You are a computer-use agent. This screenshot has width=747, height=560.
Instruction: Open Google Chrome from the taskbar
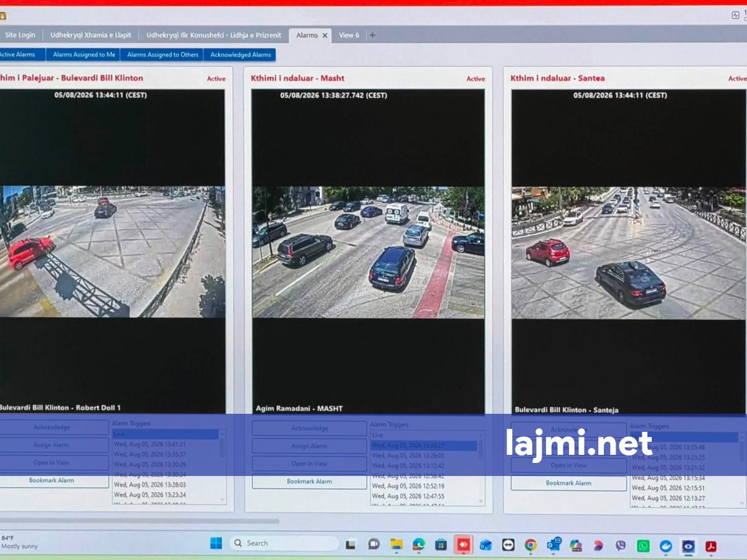point(530,545)
